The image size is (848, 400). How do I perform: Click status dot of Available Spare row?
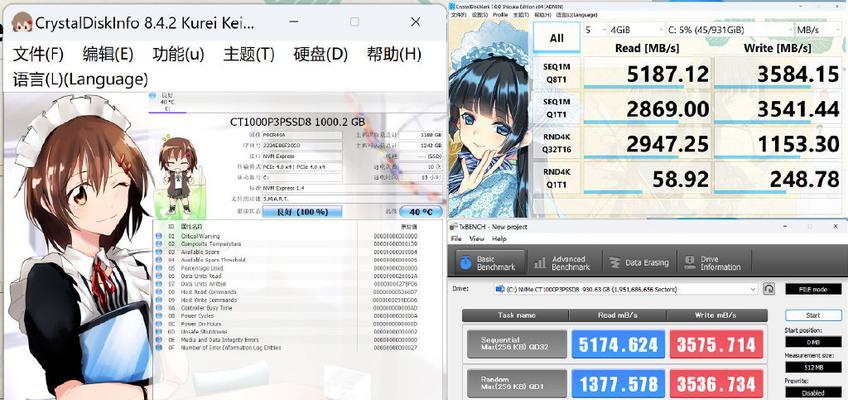pyautogui.click(x=159, y=252)
